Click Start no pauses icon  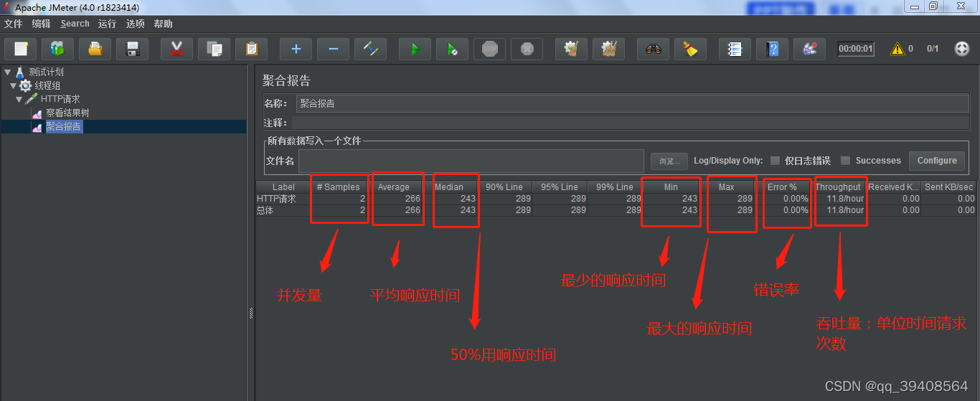tap(452, 49)
